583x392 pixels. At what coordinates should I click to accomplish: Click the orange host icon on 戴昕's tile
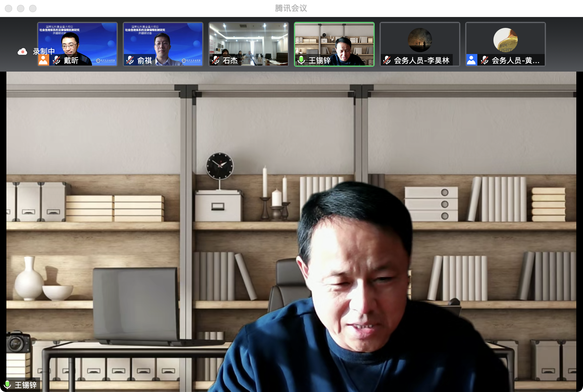[43, 60]
